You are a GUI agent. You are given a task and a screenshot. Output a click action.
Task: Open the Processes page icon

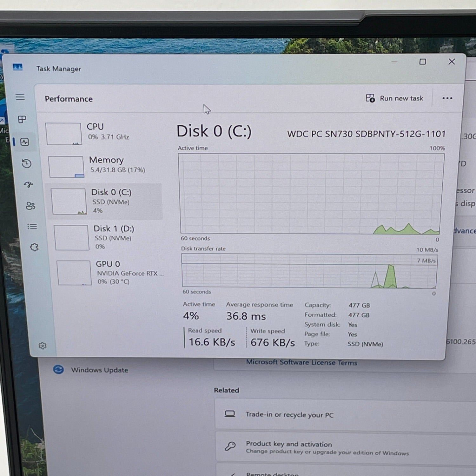click(x=22, y=119)
